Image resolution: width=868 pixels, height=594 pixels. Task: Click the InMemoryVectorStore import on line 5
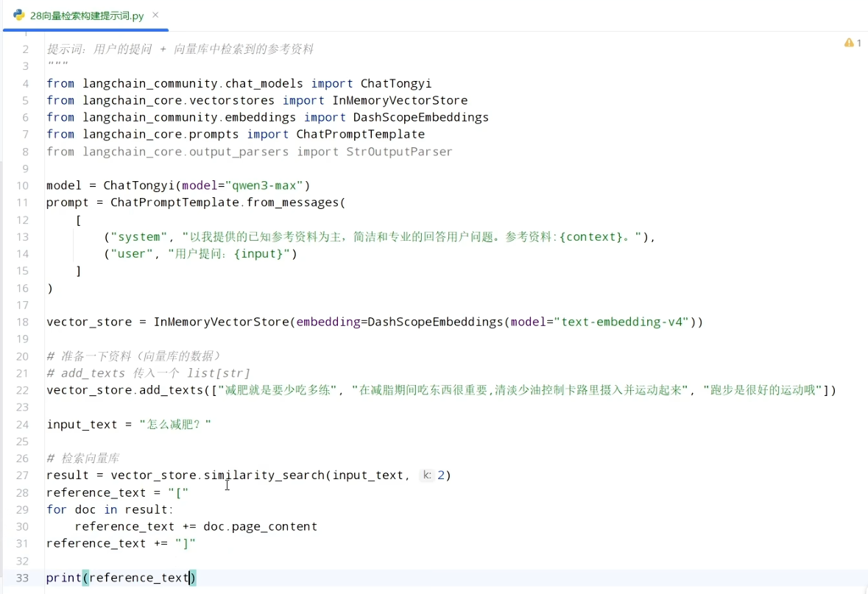click(400, 101)
